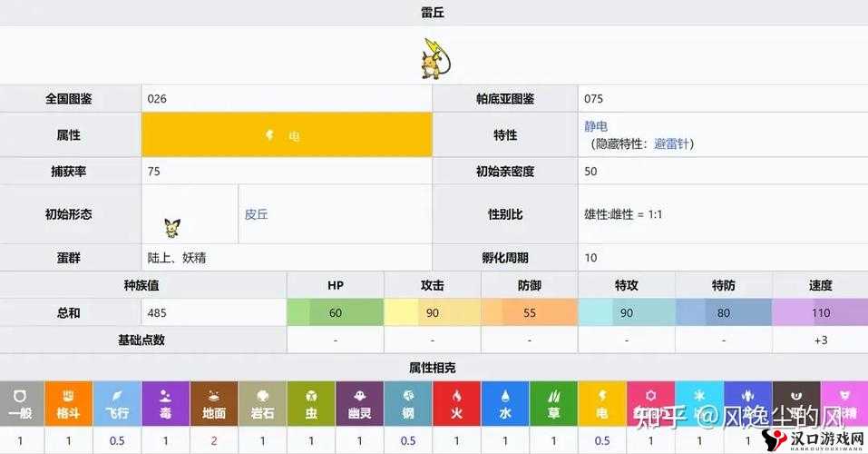Image resolution: width=868 pixels, height=454 pixels.
Task: Click the yellow 电 attribute badge
Action: tap(287, 134)
